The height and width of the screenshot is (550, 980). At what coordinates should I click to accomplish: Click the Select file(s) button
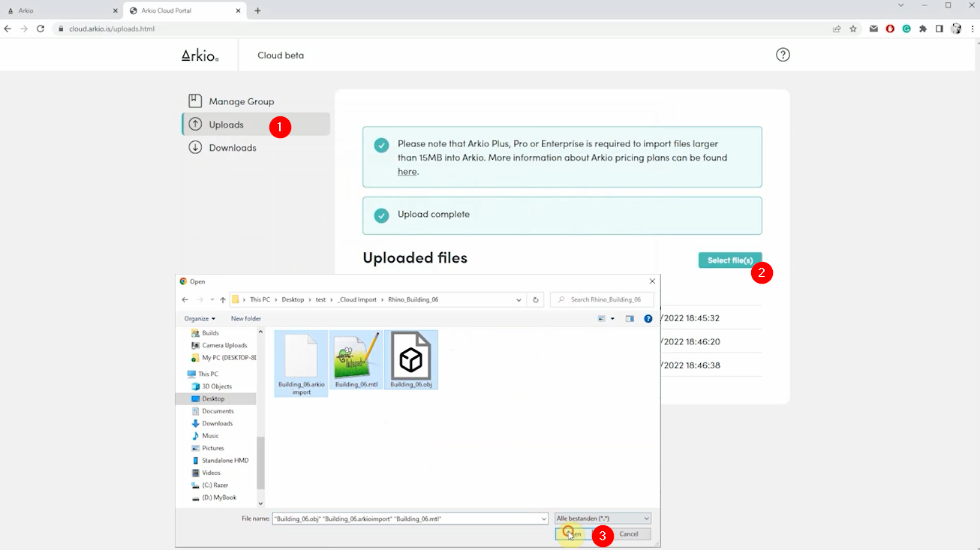coord(730,260)
